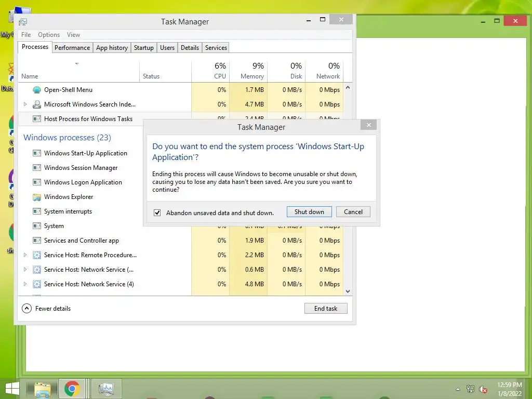Click the System interrupts process icon
This screenshot has height=399, width=532.
[37, 212]
